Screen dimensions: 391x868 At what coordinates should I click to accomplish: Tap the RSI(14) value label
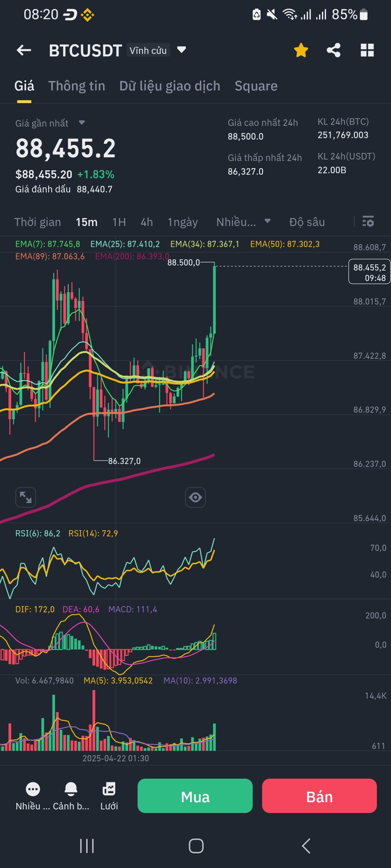93,533
